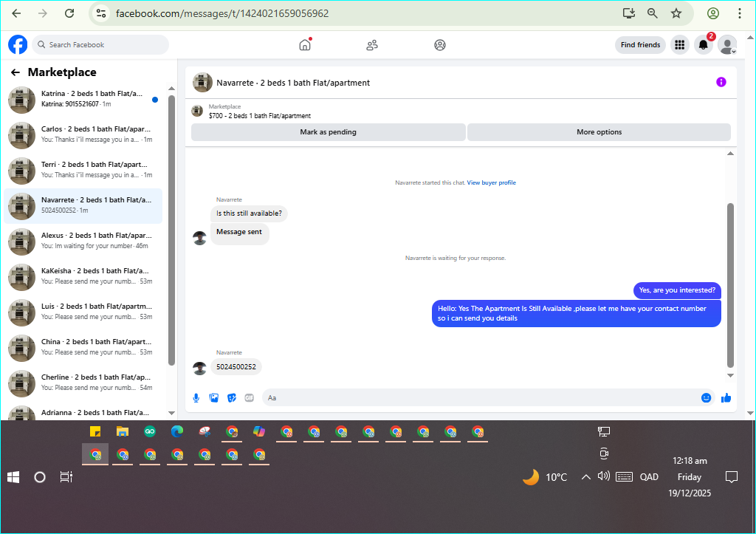This screenshot has height=534, width=756.
Task: Click the browser back arrow
Action: point(16,13)
